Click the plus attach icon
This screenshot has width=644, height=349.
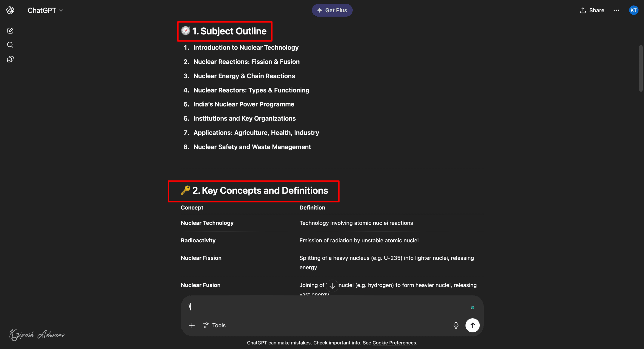[x=192, y=325]
